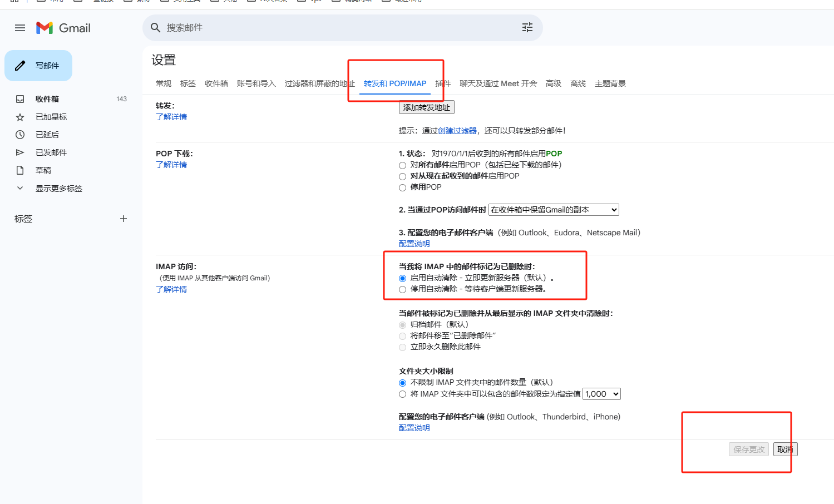Expand 显示更多标签 in sidebar

coord(58,189)
